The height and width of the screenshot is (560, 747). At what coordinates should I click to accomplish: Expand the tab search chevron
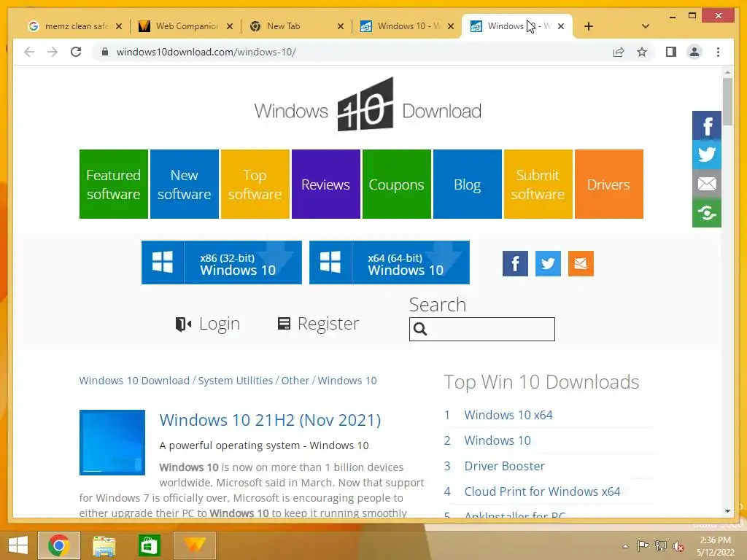[646, 26]
